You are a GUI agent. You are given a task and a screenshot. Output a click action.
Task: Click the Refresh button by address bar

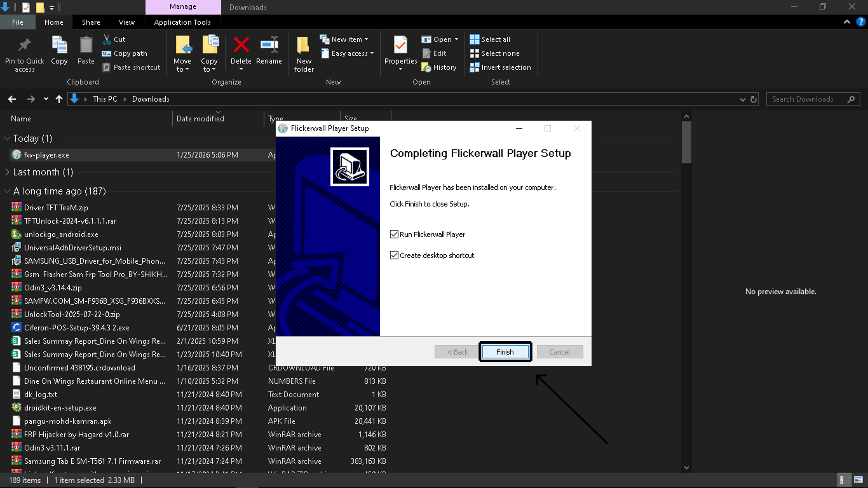[754, 99]
